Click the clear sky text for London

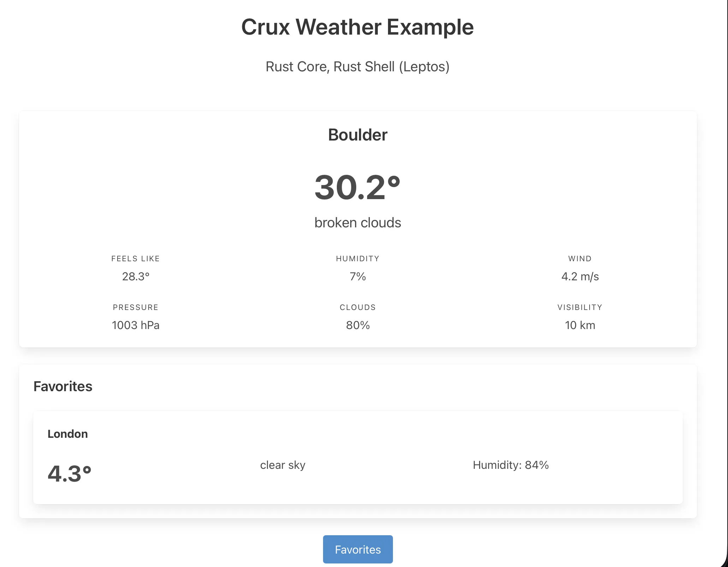click(282, 465)
